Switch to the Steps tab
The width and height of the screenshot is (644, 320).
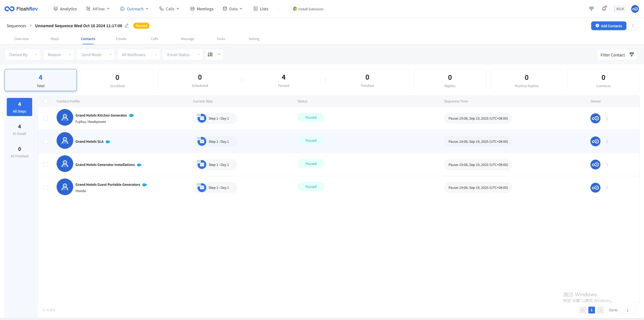coord(55,39)
